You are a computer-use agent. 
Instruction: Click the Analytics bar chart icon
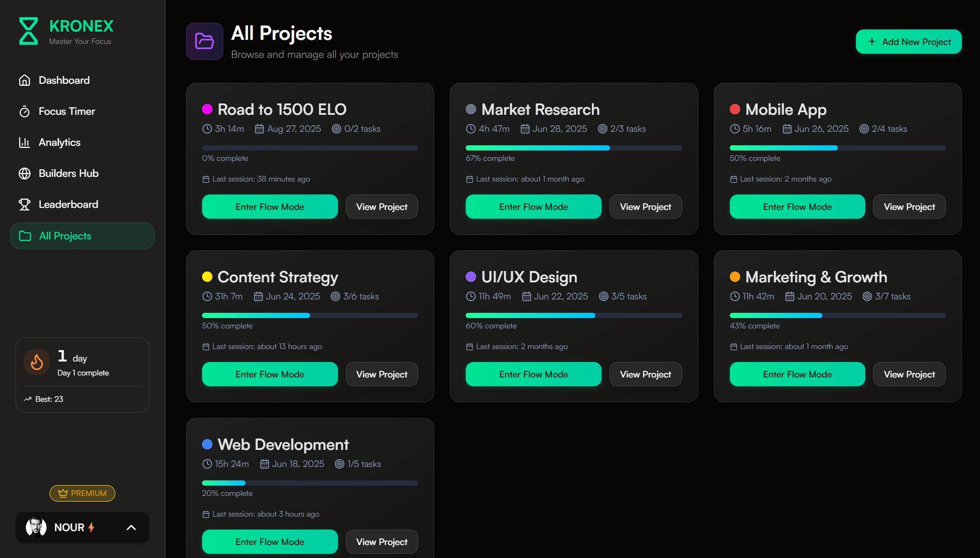coord(24,142)
